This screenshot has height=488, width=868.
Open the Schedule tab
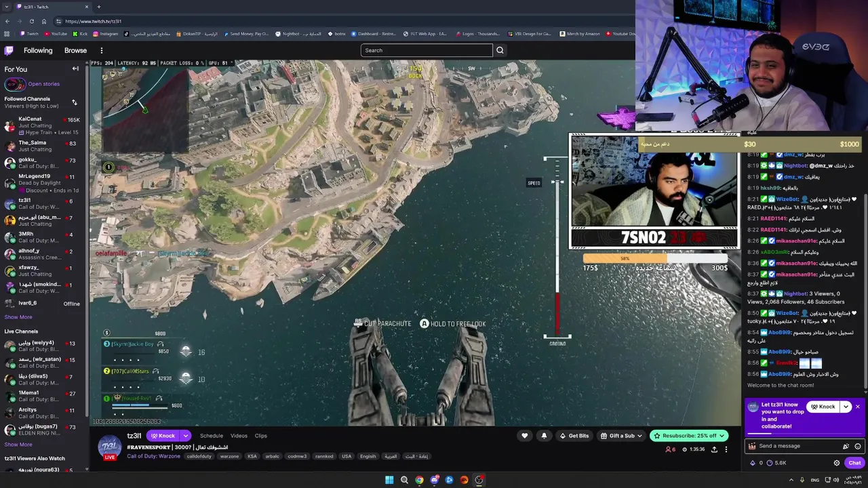pyautogui.click(x=212, y=436)
